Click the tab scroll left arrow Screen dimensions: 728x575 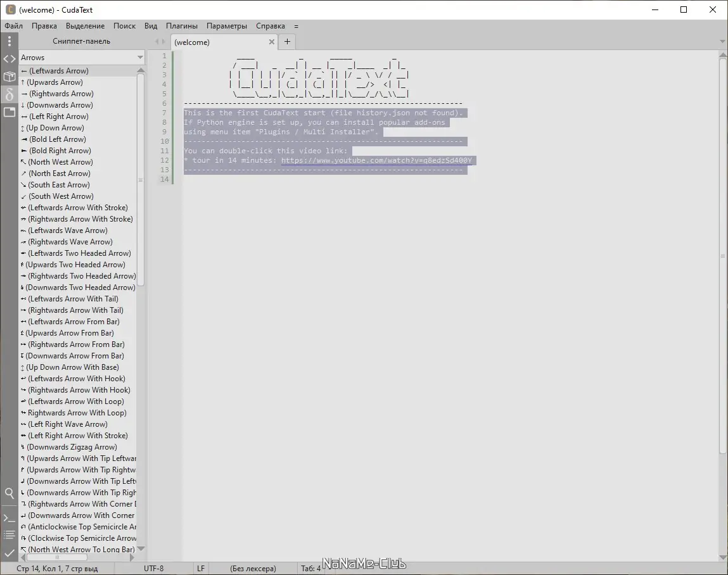click(157, 42)
